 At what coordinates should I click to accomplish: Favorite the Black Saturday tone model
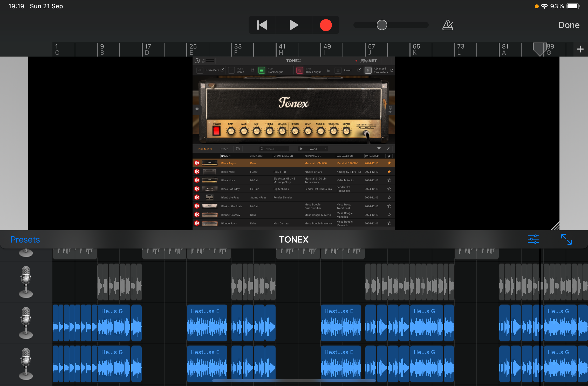(x=389, y=189)
